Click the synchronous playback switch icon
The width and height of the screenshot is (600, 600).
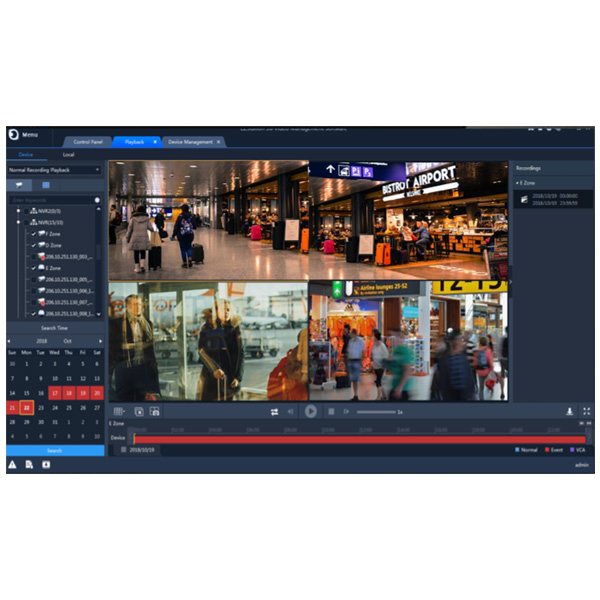274,411
